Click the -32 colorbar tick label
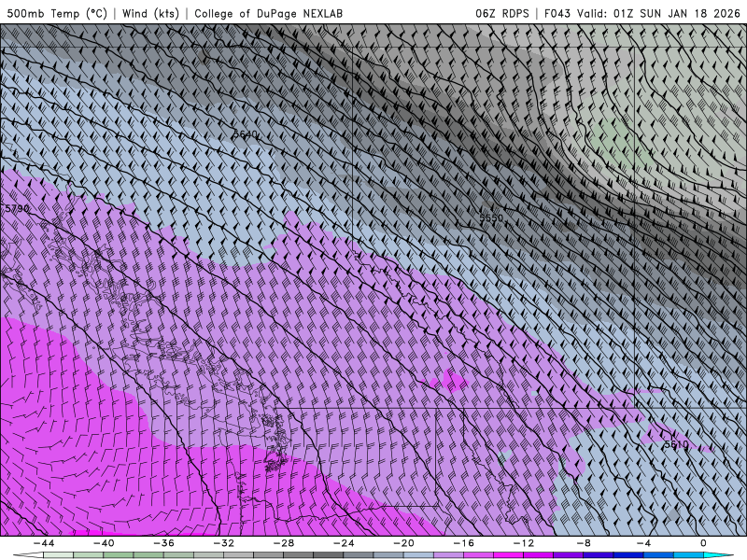The image size is (747, 560). click(x=224, y=543)
